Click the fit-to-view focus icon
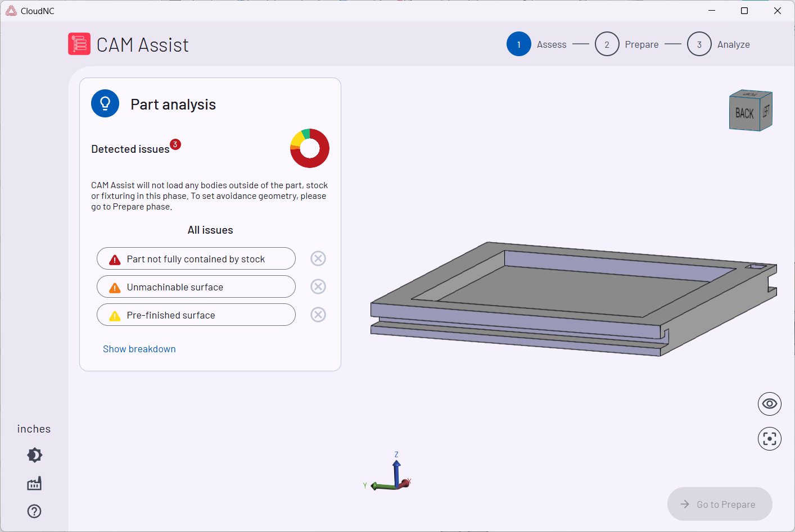Image resolution: width=795 pixels, height=532 pixels. pyautogui.click(x=770, y=439)
